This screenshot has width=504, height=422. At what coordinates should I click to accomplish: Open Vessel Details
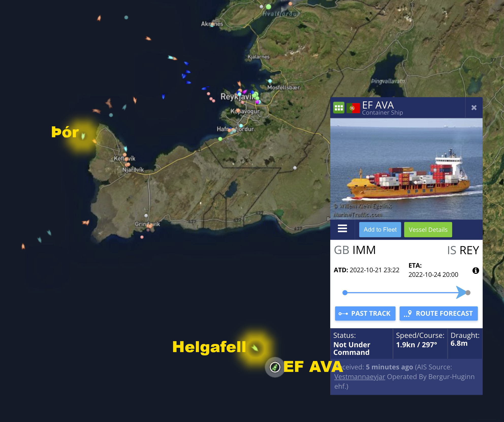pyautogui.click(x=428, y=230)
